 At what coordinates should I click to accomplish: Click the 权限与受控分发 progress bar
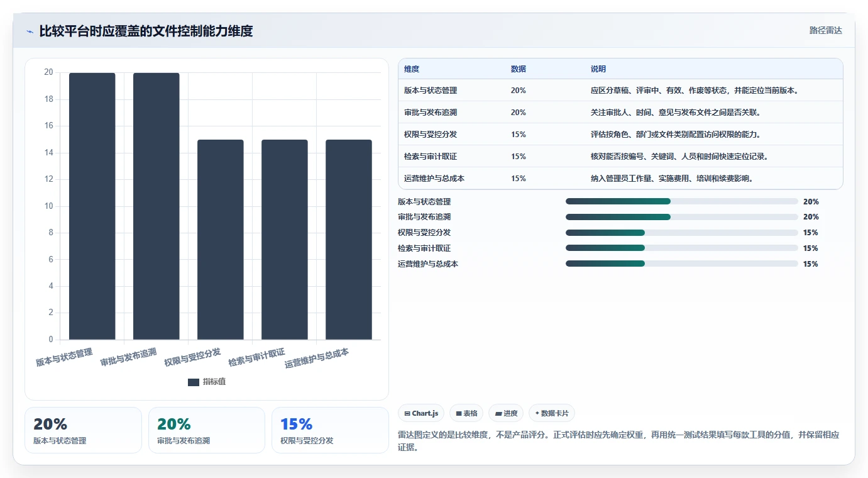click(x=682, y=233)
